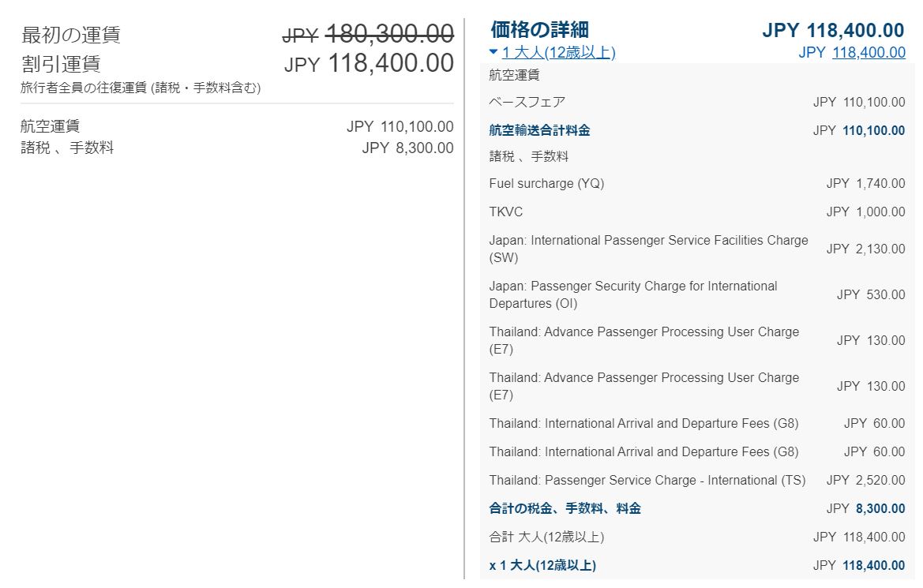Click the underlined 118,400.00 passenger amount
The image size is (923, 588).
pos(869,52)
